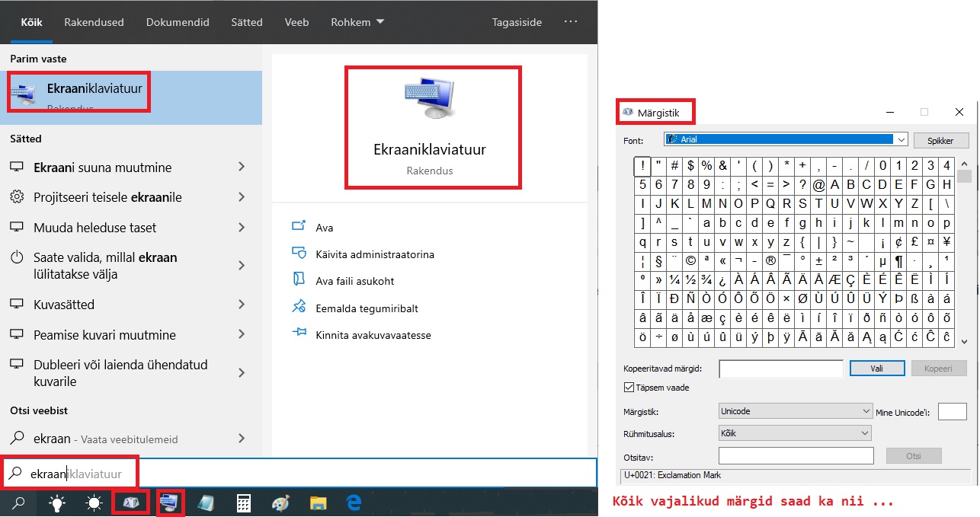Launch Paint from the taskbar
Screen dimensions: 980x517
point(281,503)
